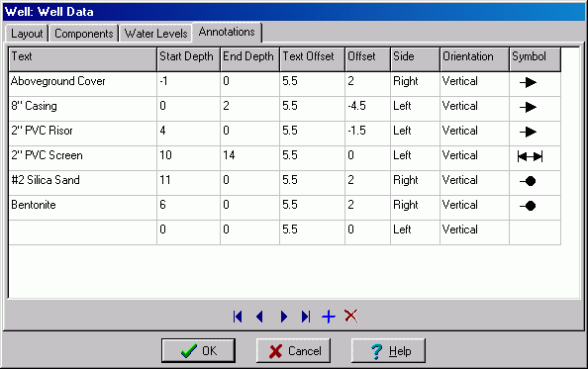
Task: Go to next record arrow
Action: pos(284,317)
